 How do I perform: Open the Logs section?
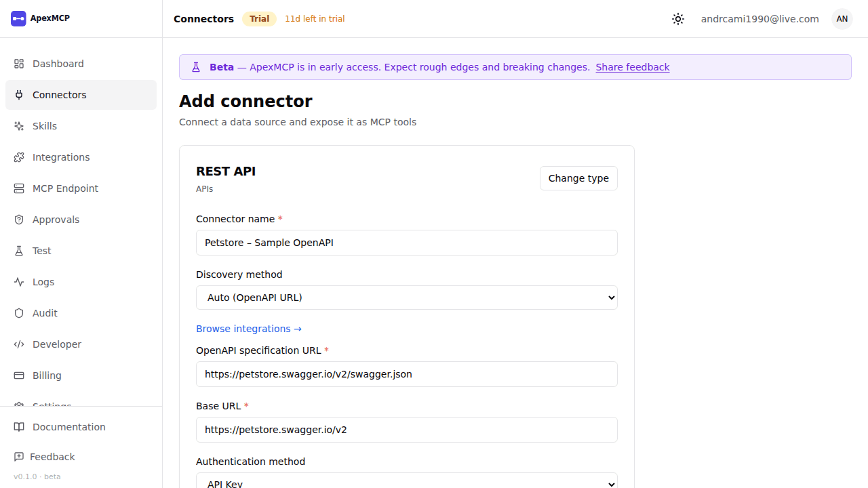click(81, 282)
